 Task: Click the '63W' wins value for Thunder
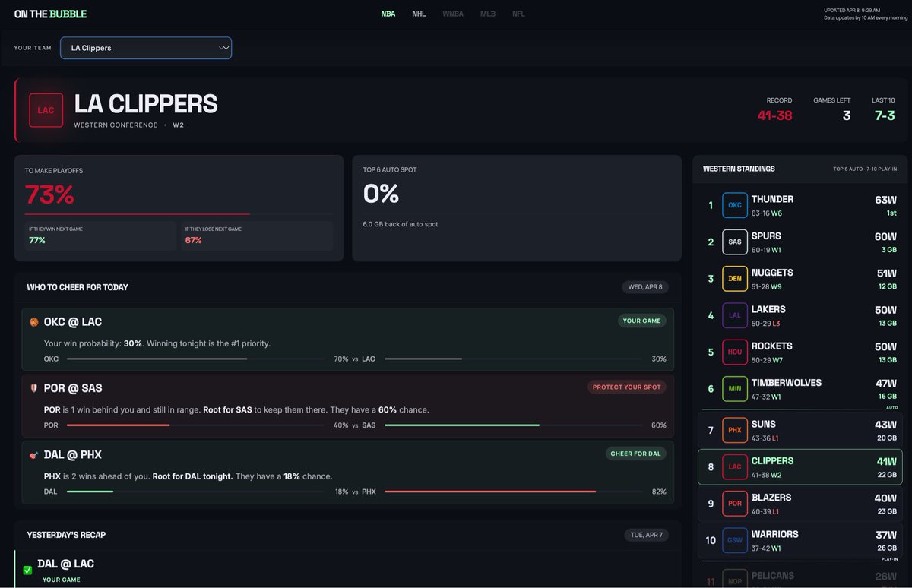click(886, 200)
